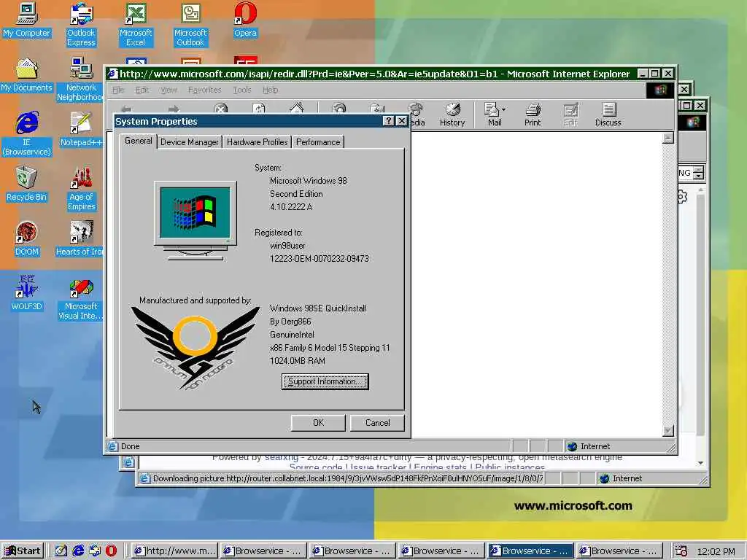Switch to the http://www.m... taskbar button
747x560 pixels.
tap(174, 551)
